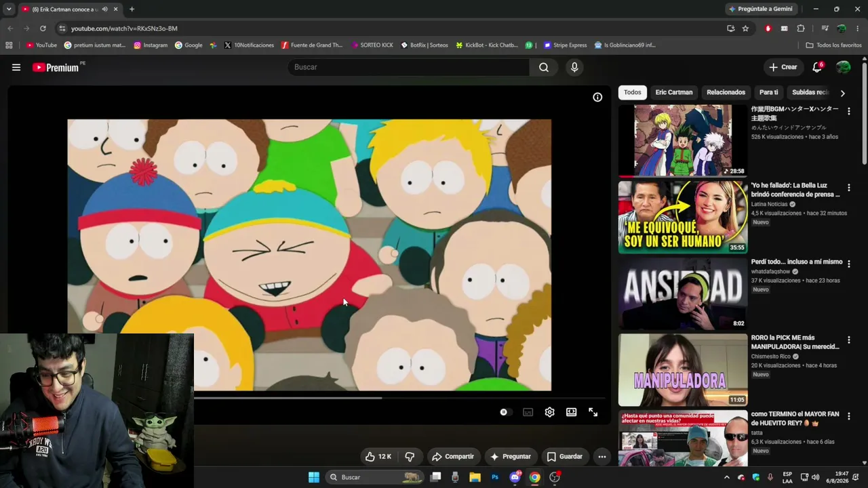The width and height of the screenshot is (868, 488).
Task: Open the Chrome apps grid
Action: pyautogui.click(x=9, y=45)
